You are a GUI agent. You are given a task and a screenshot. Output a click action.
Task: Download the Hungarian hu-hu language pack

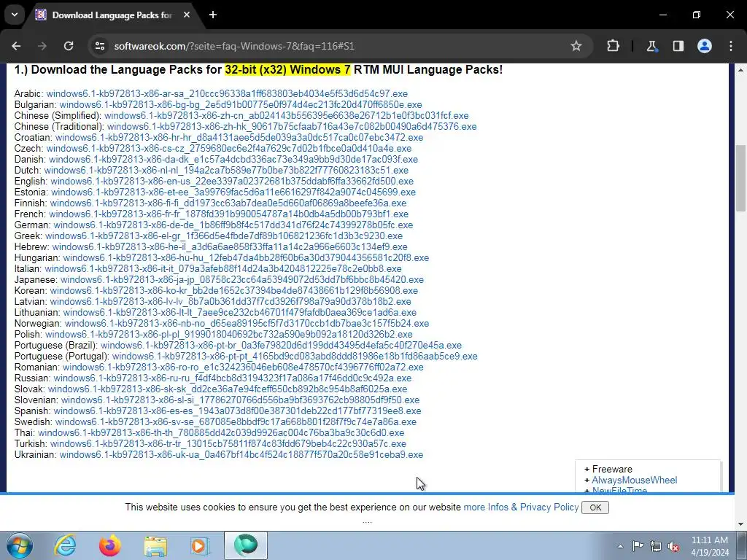click(246, 258)
